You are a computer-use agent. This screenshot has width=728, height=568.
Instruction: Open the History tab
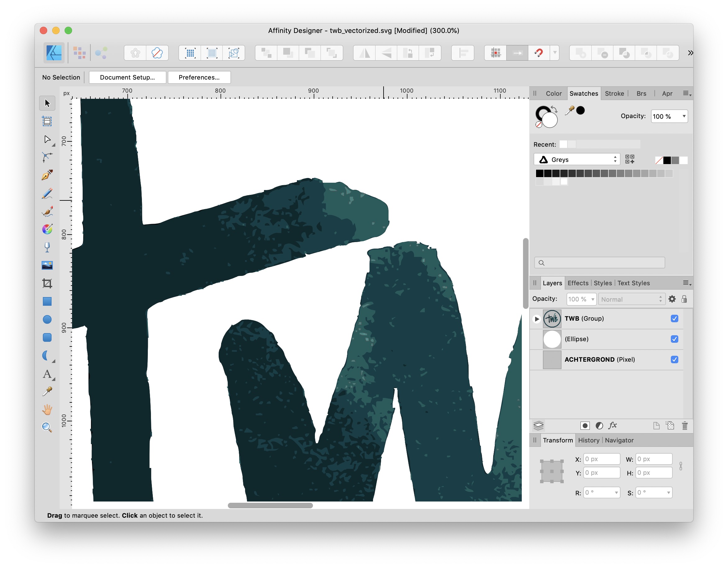[x=588, y=440]
